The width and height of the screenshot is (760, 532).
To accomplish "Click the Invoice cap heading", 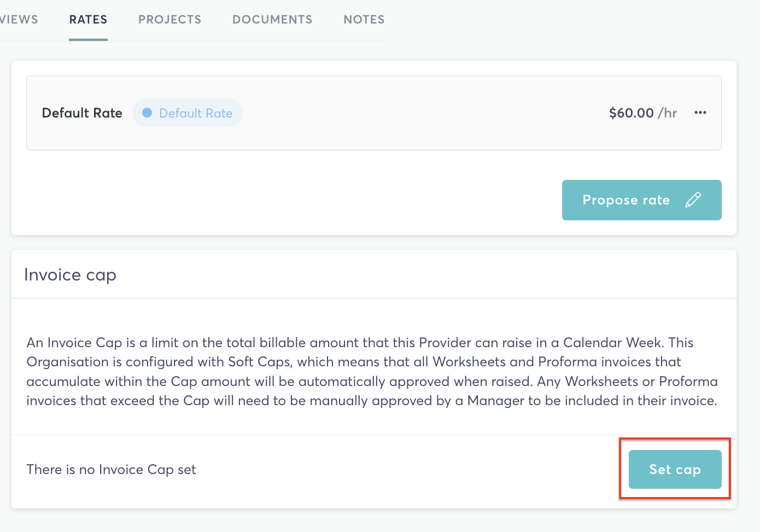I will tap(70, 274).
